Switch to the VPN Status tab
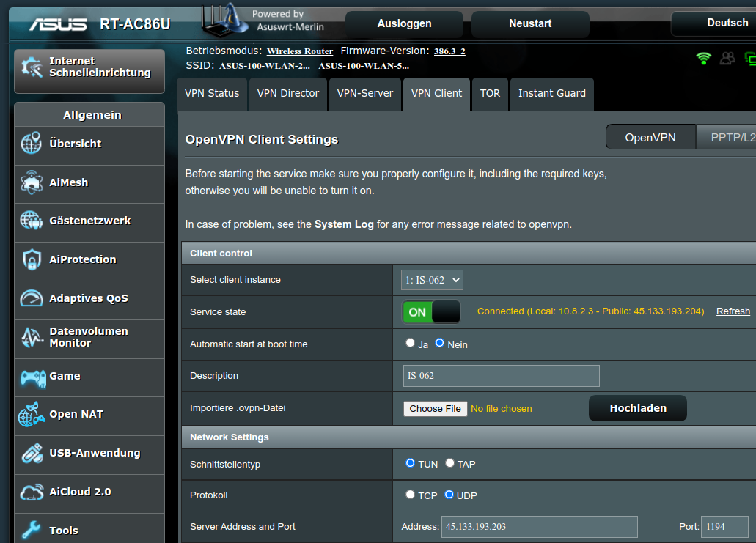The height and width of the screenshot is (543, 756). (212, 94)
